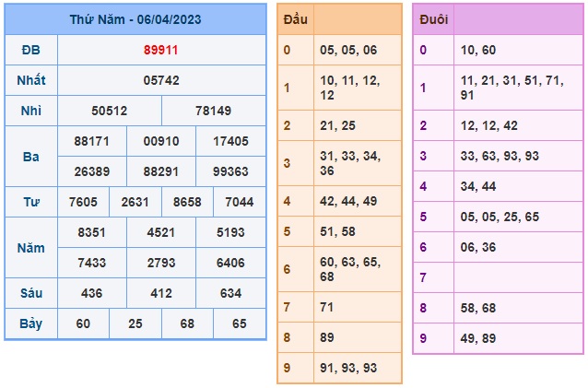
Task: Select the Sáu prize number 412
Action: click(161, 293)
